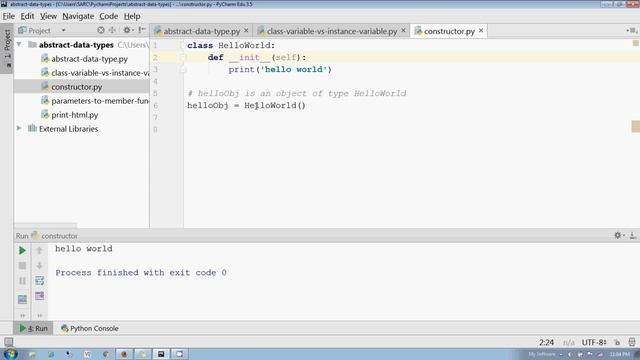640x360 pixels.
Task: Hide the Project tool window
Action: click(142, 30)
